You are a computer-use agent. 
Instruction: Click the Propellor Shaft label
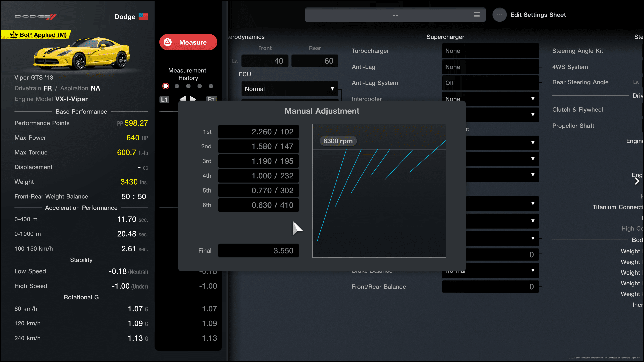point(573,126)
